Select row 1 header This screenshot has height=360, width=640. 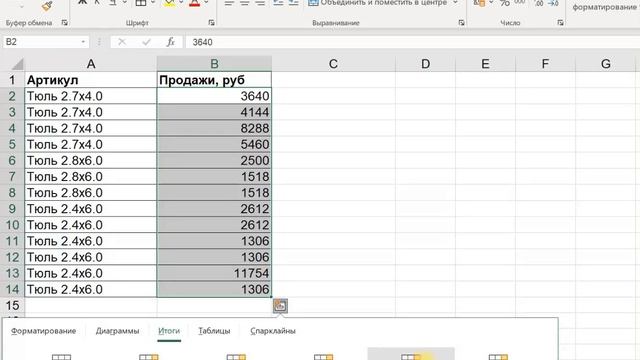click(12, 80)
